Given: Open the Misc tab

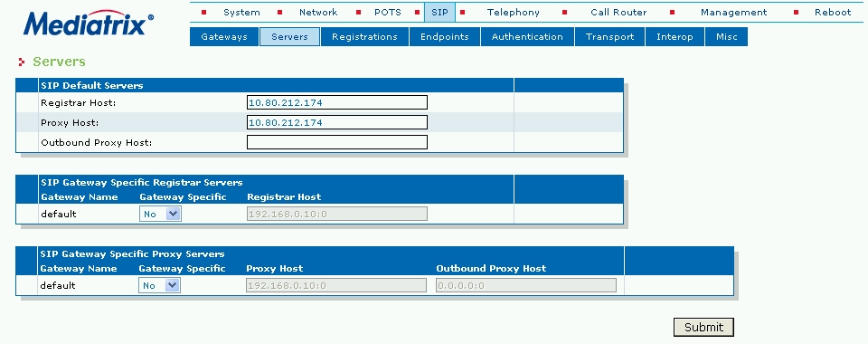Looking at the screenshot, I should pyautogui.click(x=727, y=37).
